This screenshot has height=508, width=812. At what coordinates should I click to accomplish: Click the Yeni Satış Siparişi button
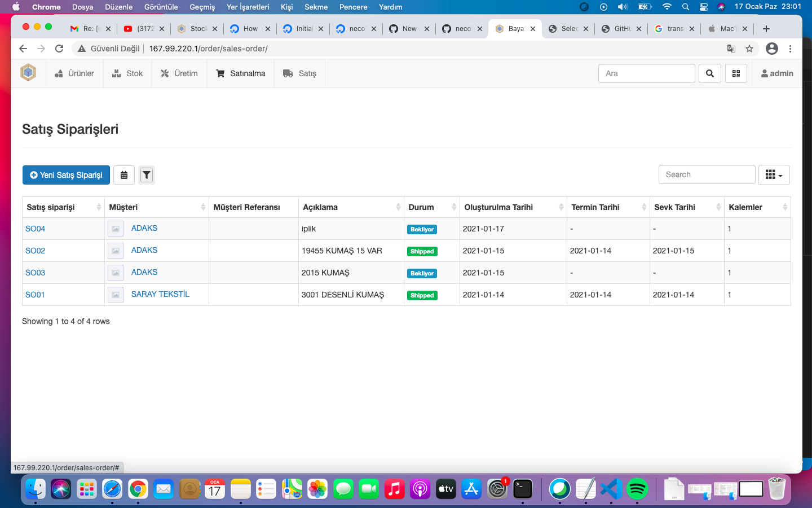[66, 175]
